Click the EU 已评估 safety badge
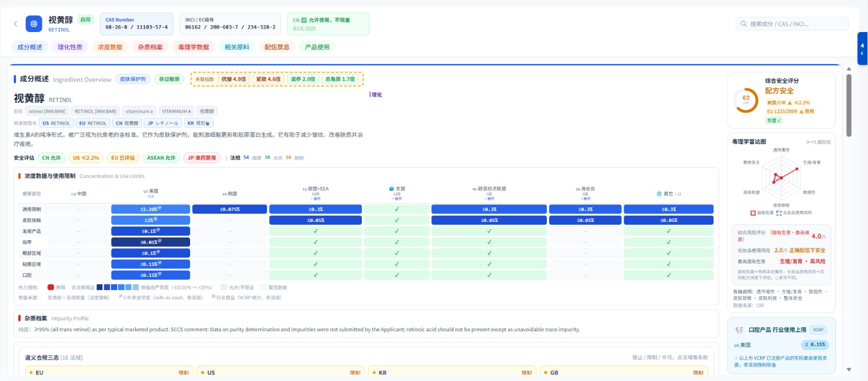Image resolution: width=868 pixels, height=381 pixels. tap(122, 158)
